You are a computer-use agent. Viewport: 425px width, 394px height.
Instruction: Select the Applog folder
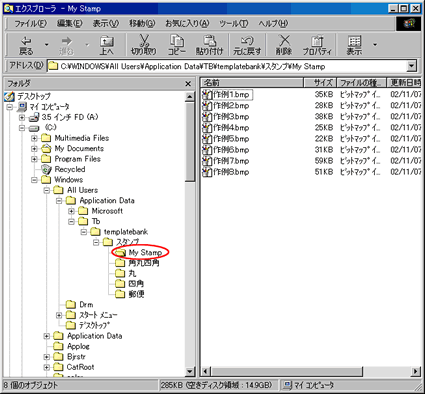click(78, 346)
